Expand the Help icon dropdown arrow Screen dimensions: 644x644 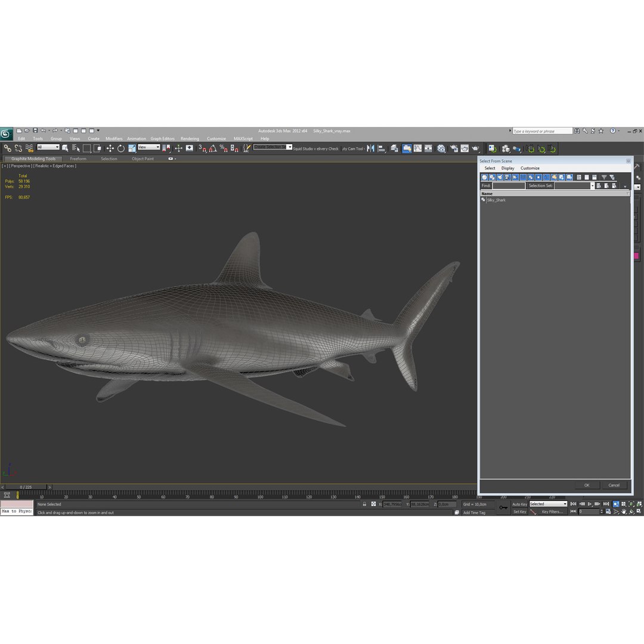coord(618,131)
